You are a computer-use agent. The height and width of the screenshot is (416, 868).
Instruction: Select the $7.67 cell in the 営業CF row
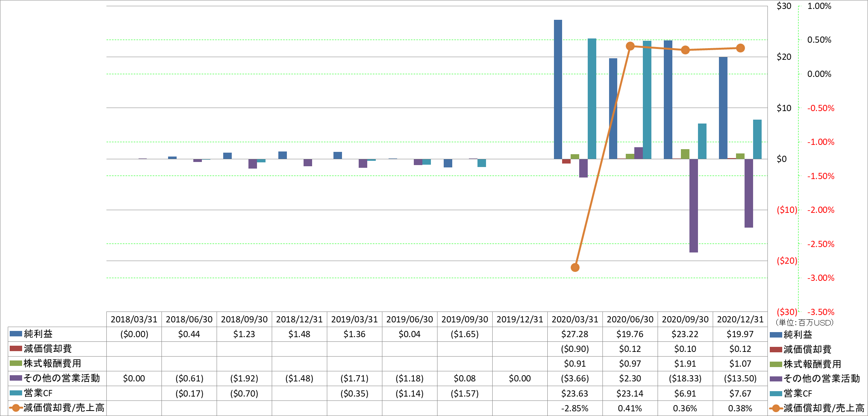click(x=740, y=393)
